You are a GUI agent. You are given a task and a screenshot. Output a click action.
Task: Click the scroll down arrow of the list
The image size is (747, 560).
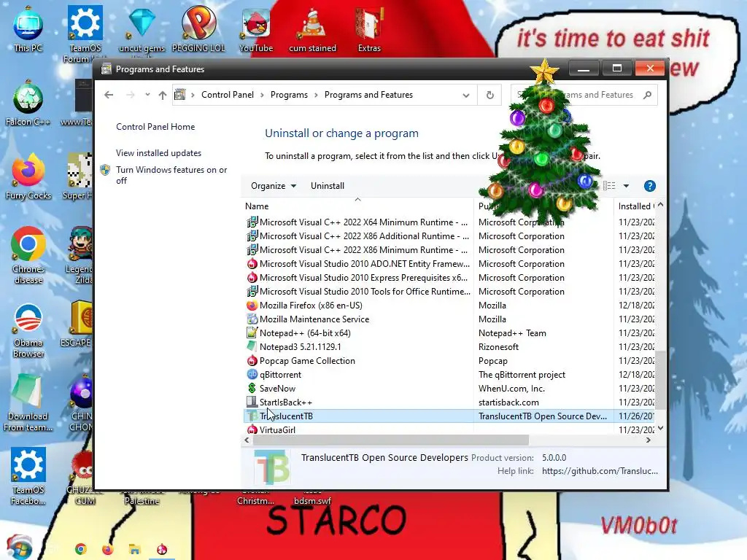[x=660, y=428]
